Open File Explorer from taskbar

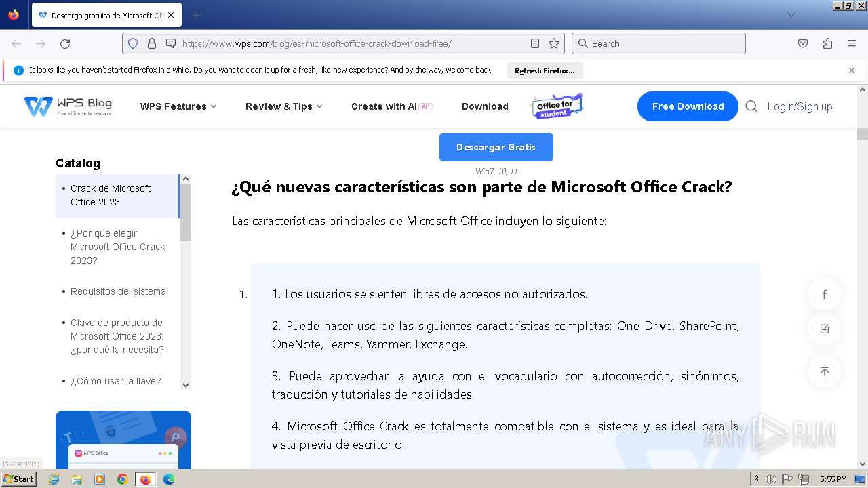tap(77, 479)
